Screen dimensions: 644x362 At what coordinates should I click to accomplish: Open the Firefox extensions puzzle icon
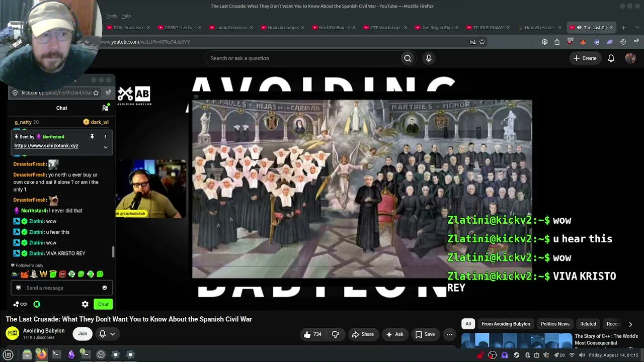(x=557, y=42)
